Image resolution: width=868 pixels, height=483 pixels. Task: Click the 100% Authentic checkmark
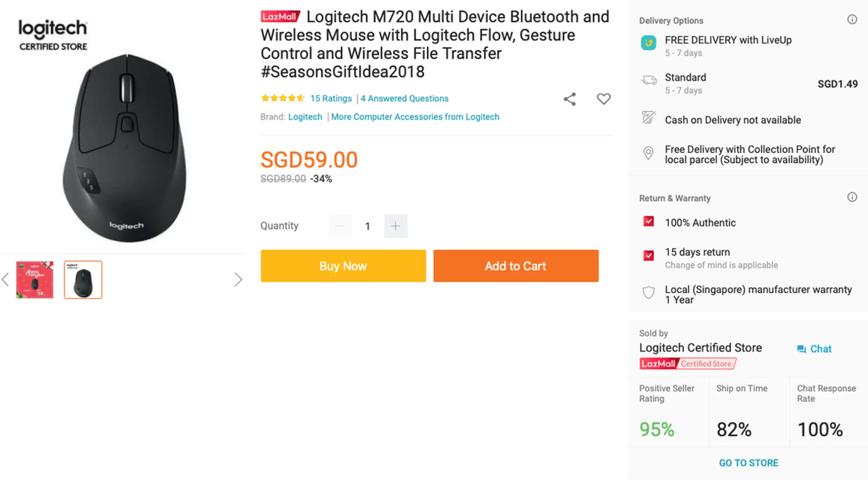click(x=648, y=221)
